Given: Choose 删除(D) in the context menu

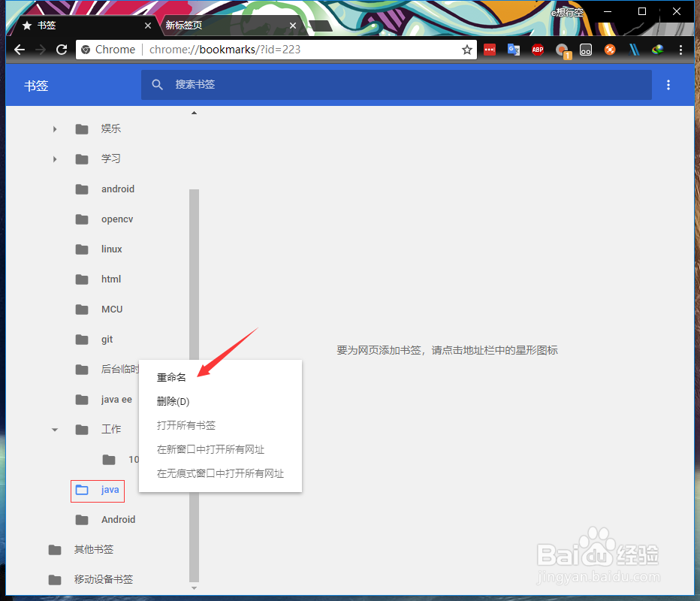Looking at the screenshot, I should pyautogui.click(x=173, y=400).
